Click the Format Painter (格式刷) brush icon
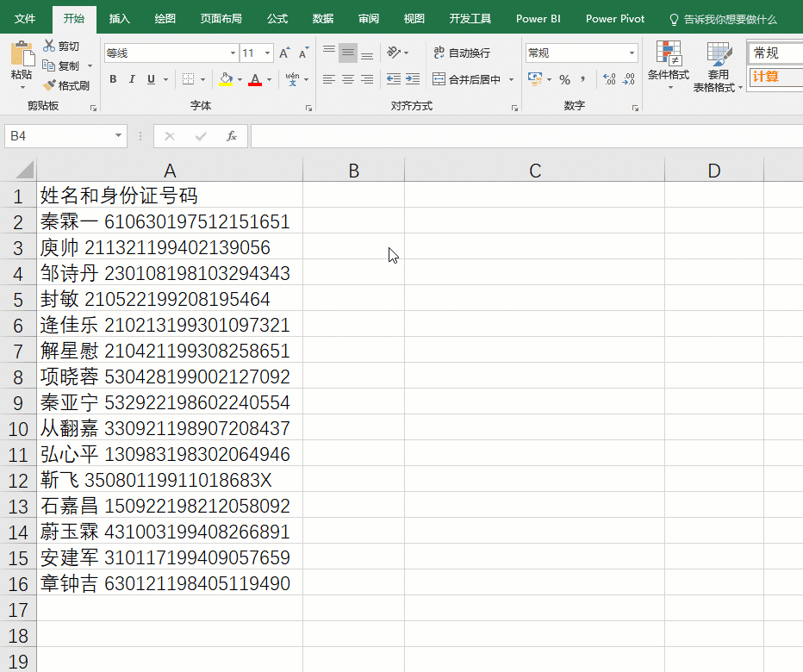 click(x=49, y=85)
